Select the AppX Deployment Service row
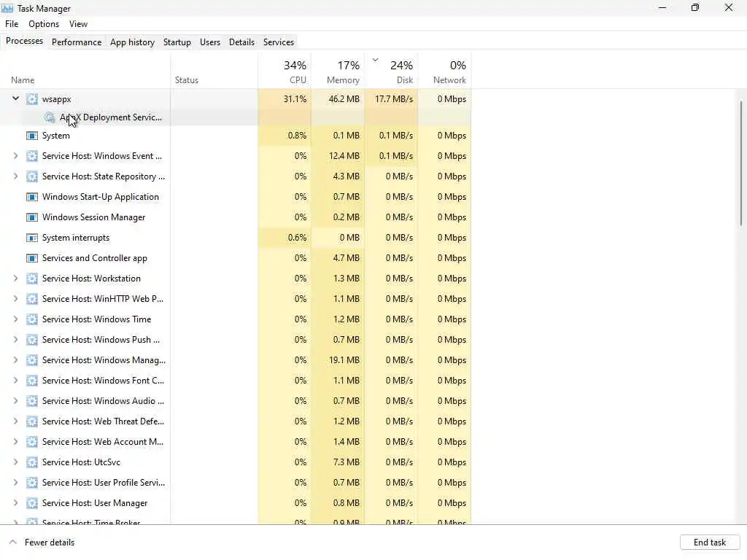The height and width of the screenshot is (560, 747). pyautogui.click(x=236, y=117)
